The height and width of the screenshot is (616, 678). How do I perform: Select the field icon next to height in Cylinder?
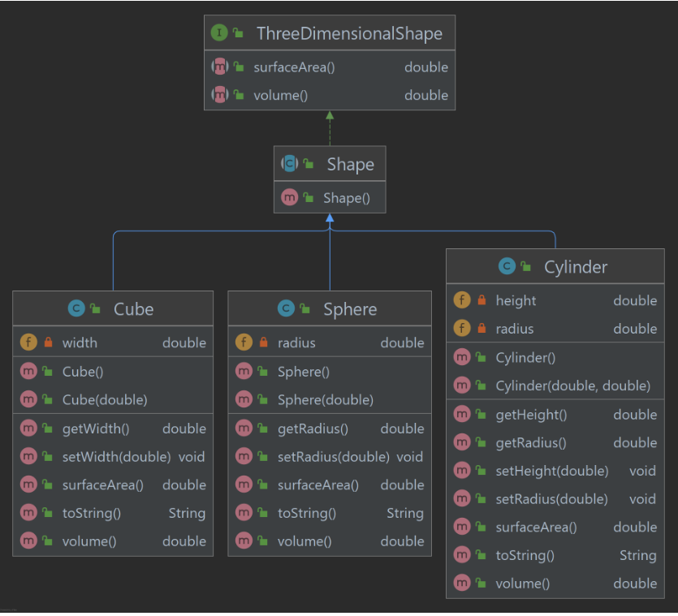click(463, 300)
